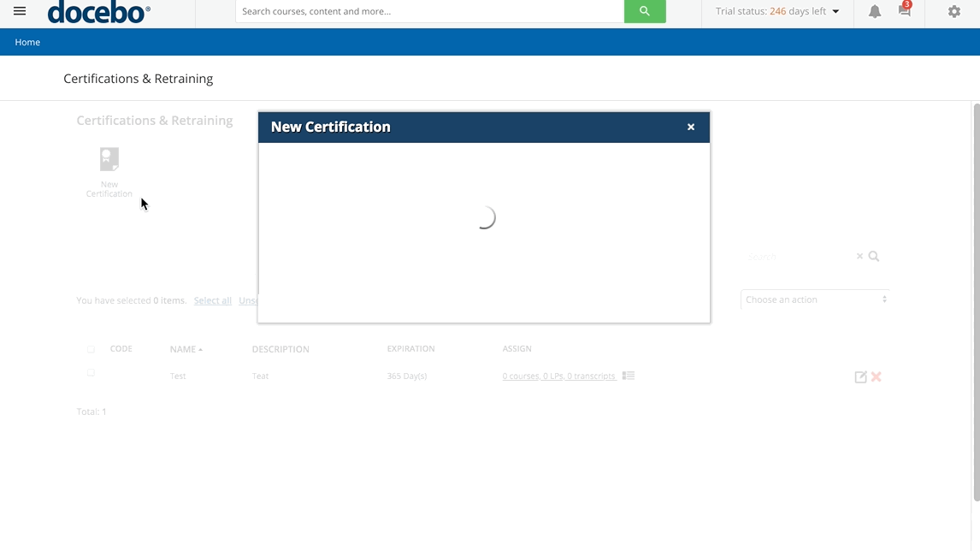980x551 pixels.
Task: Edit the Test certification with the pencil icon
Action: (x=861, y=376)
